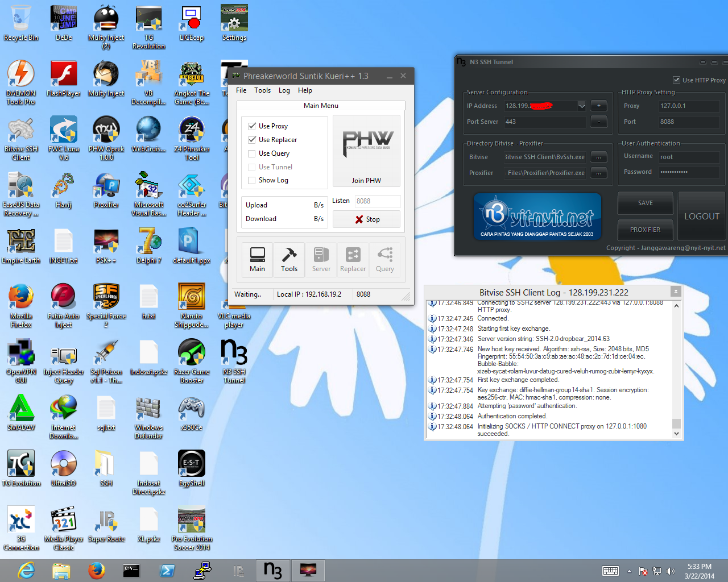Open the Z4 Phreaker Tool desktop icon

tap(192, 138)
